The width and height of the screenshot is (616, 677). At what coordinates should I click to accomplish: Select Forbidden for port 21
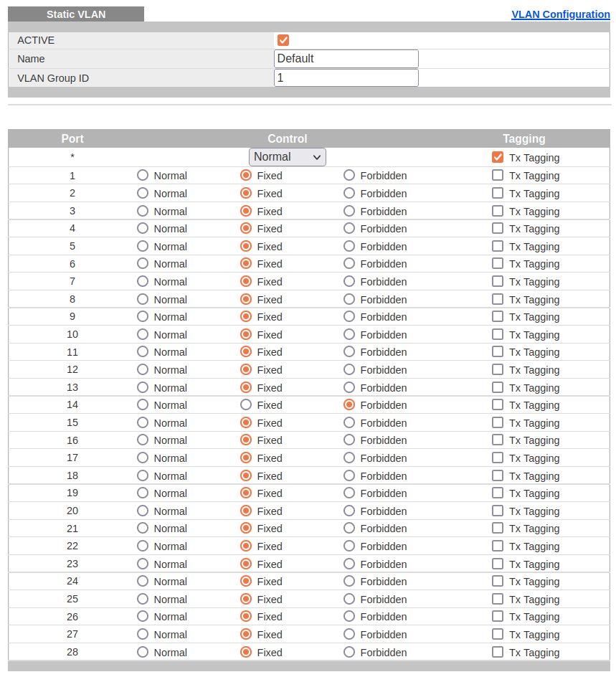[349, 528]
